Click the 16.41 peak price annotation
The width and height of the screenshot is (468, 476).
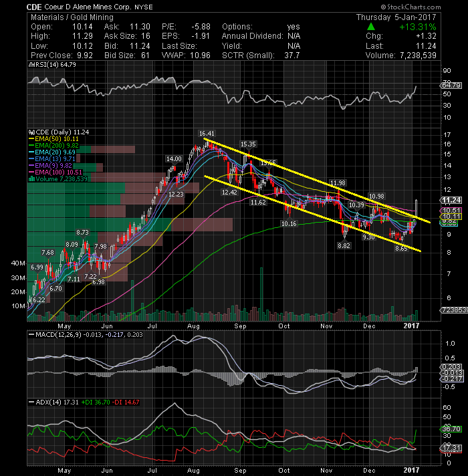tap(207, 133)
